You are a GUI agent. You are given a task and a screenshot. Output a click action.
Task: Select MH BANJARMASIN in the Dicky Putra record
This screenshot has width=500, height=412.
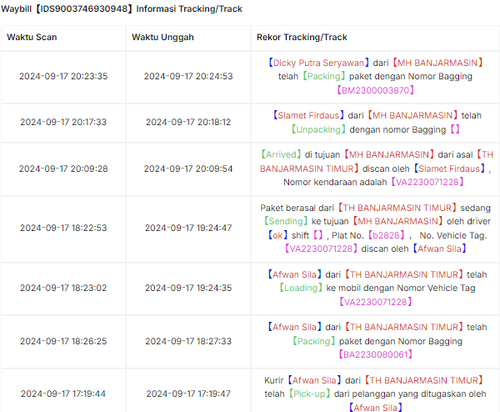tap(438, 63)
